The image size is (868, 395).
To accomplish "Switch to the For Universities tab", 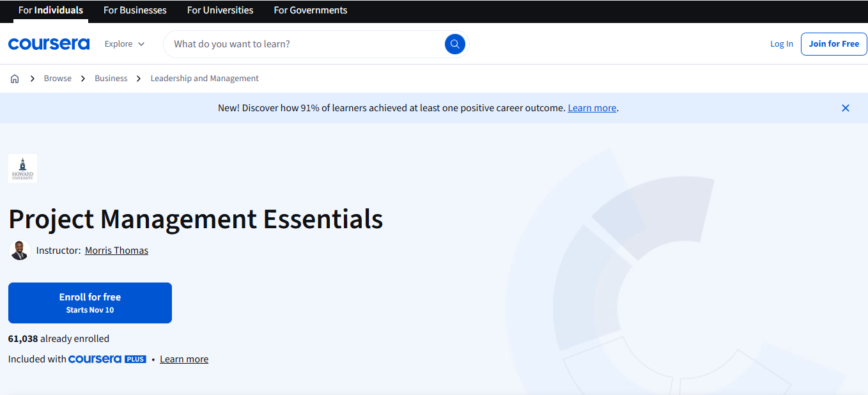I will 220,10.
